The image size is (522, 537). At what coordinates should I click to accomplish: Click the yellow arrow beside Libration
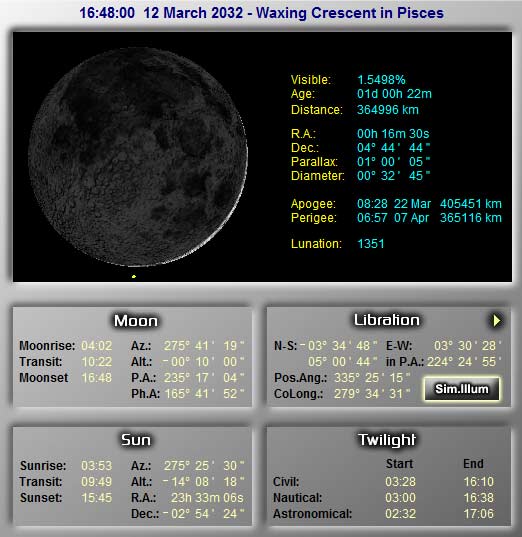point(497,321)
